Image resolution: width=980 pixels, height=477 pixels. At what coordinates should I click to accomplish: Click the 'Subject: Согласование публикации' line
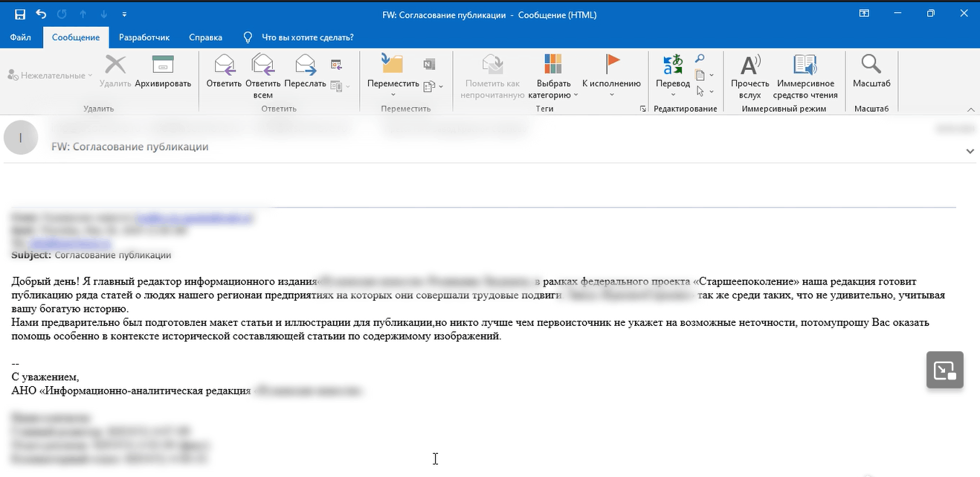91,255
